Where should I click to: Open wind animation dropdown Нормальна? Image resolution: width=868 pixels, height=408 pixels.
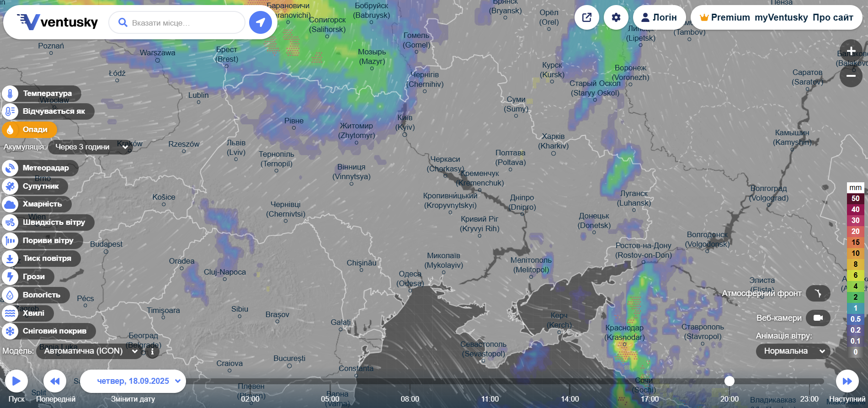[x=793, y=351]
